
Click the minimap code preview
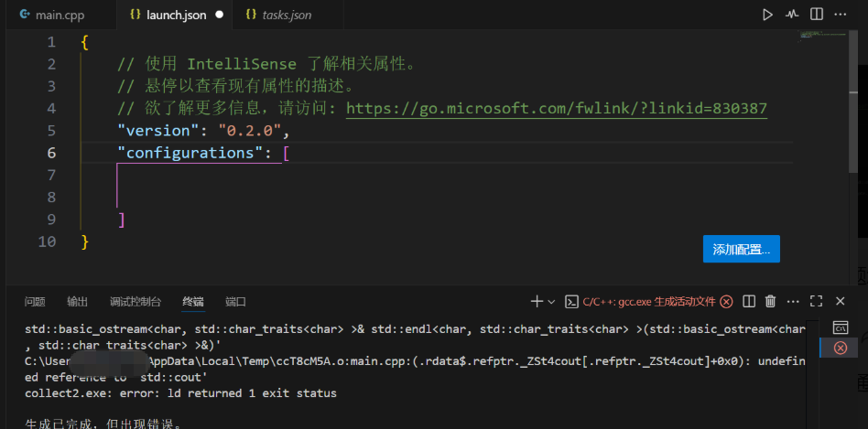tap(822, 35)
